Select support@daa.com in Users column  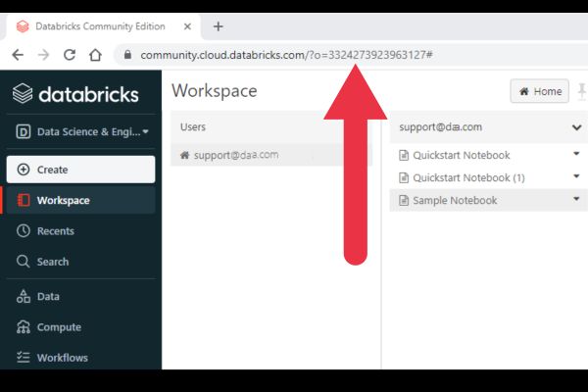(271, 155)
